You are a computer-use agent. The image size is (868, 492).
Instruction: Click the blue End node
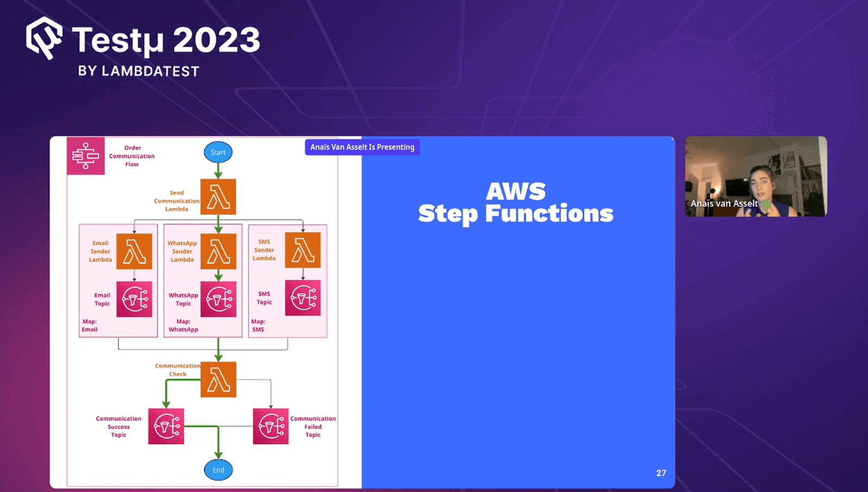[218, 470]
